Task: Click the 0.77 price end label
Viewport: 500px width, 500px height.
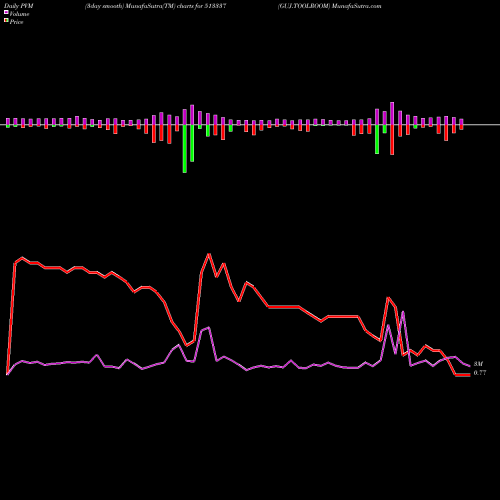Action: [x=480, y=373]
